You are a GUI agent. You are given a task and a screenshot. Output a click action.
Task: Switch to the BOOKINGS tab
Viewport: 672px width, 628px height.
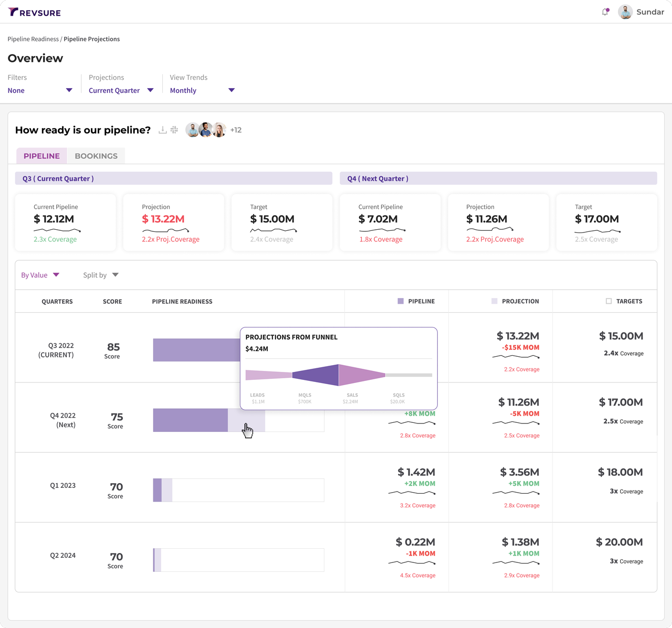(x=96, y=156)
